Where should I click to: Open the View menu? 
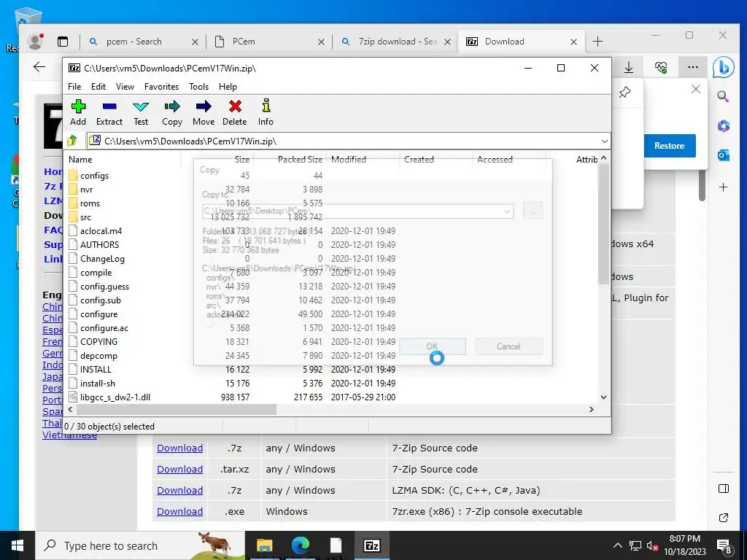tap(125, 87)
